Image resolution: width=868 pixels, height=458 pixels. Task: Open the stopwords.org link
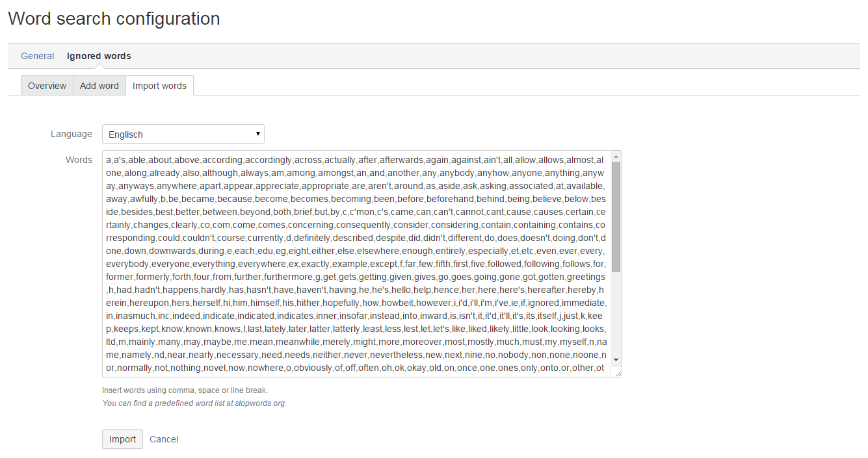click(x=260, y=403)
